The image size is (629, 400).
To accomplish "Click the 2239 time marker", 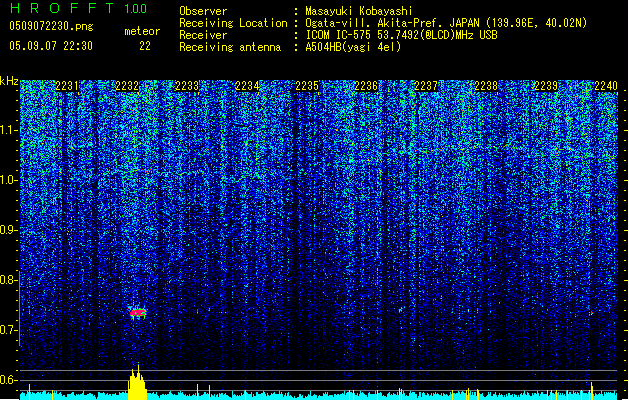I will coord(546,86).
